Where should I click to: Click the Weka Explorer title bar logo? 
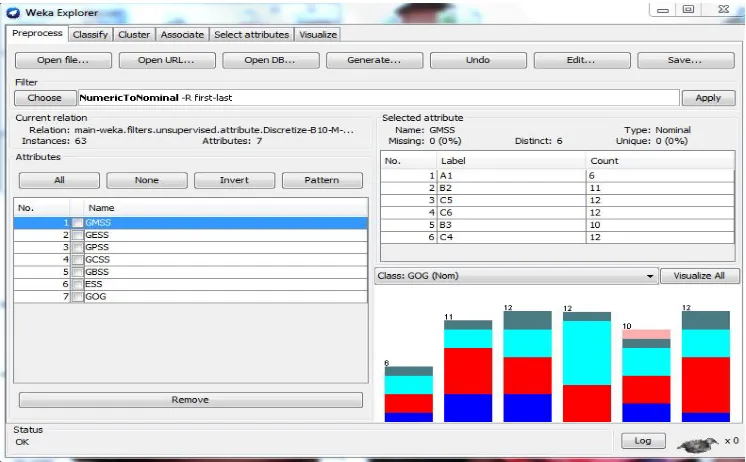point(13,13)
